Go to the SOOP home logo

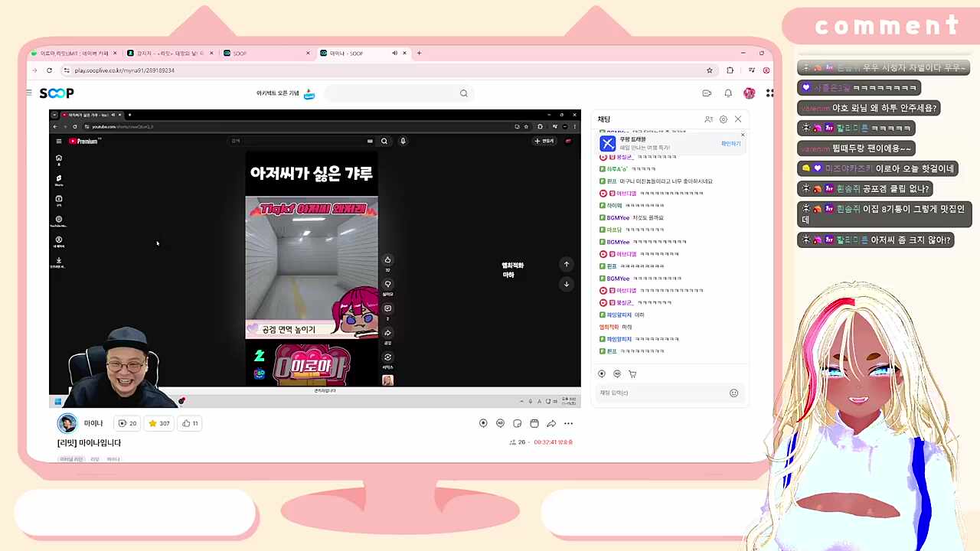(x=57, y=93)
